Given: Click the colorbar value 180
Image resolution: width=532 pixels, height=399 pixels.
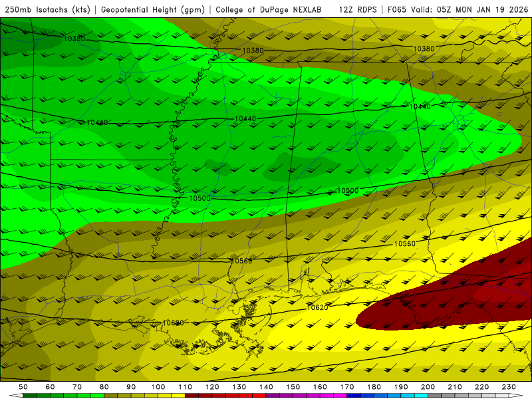Looking at the screenshot, I should (x=374, y=387).
